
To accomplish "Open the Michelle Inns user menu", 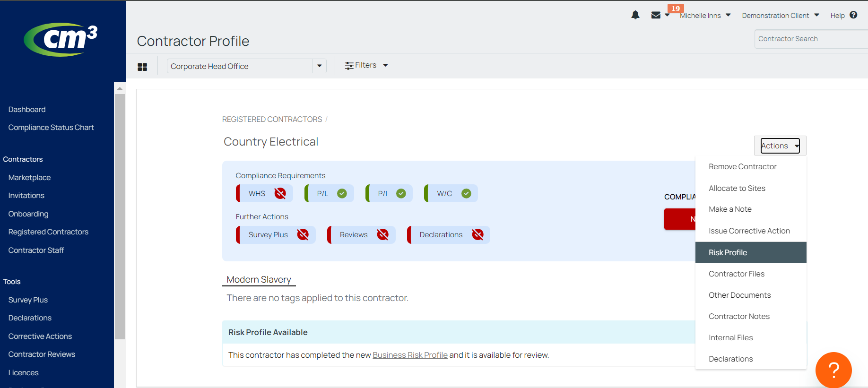I will (705, 16).
